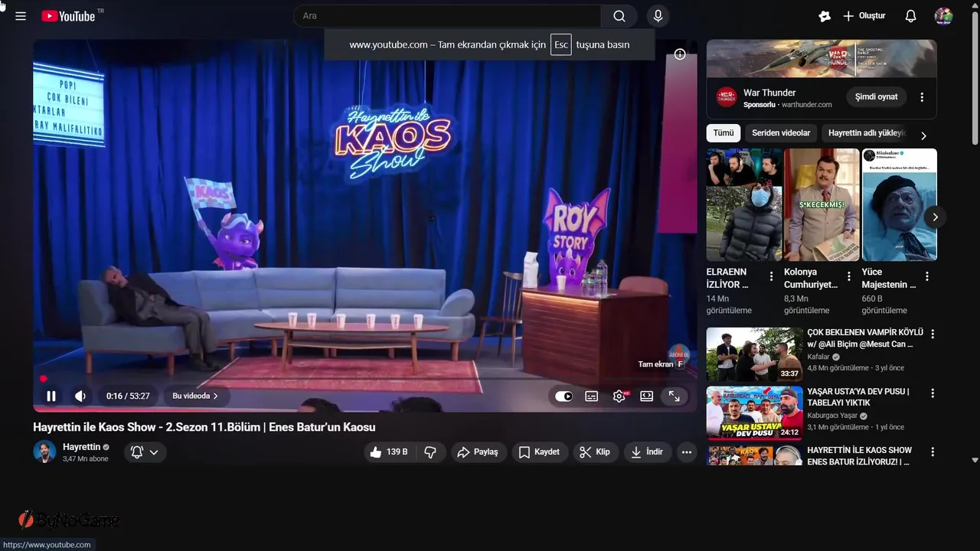Click the video title text

204,427
